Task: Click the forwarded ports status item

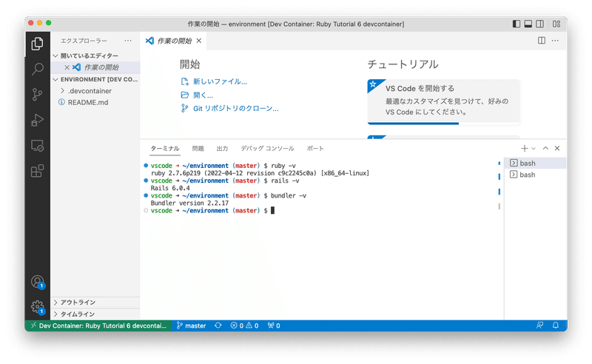Action: pos(274,326)
